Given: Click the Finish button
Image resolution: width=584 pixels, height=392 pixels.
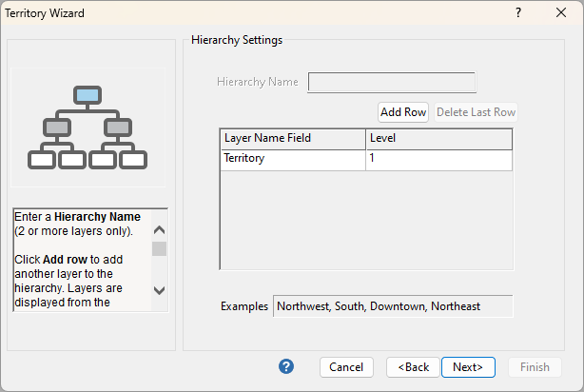Looking at the screenshot, I should (x=535, y=367).
